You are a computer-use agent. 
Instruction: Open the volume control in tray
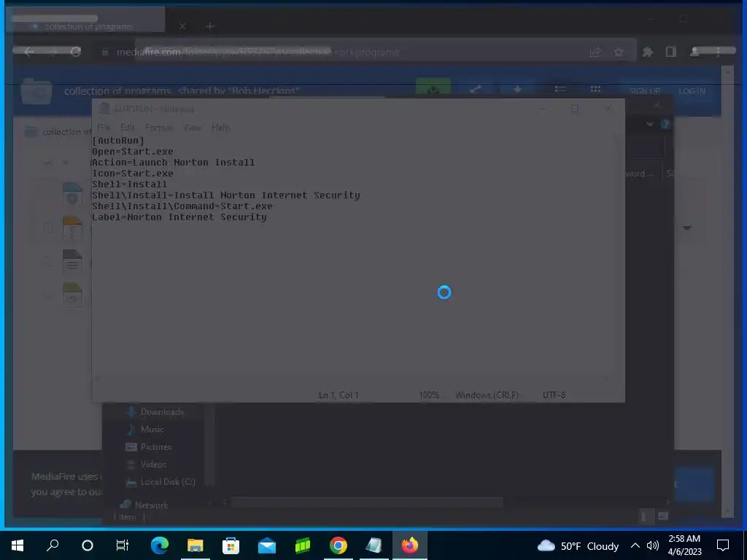coord(653,545)
